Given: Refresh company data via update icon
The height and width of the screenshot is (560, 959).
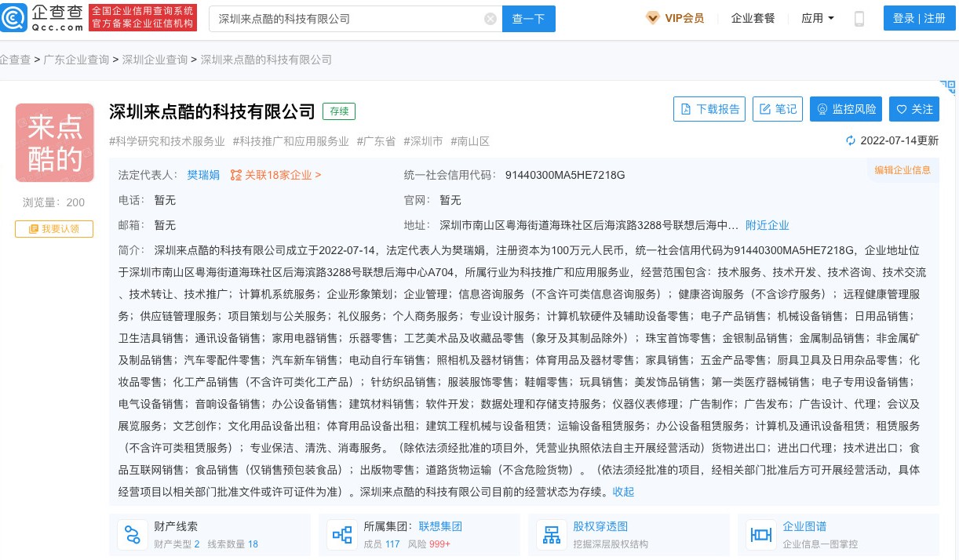Looking at the screenshot, I should 850,141.
